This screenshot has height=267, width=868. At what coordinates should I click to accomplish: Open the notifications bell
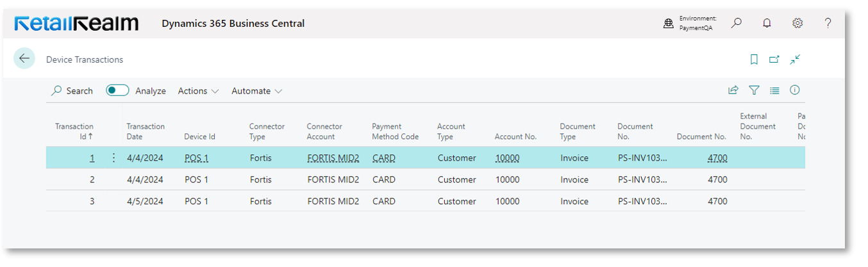[767, 23]
